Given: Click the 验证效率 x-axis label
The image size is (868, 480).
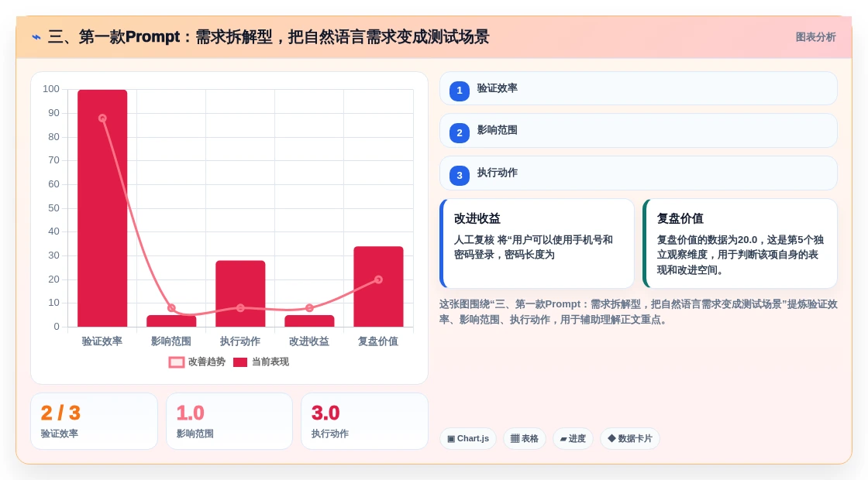Looking at the screenshot, I should pyautogui.click(x=102, y=341).
